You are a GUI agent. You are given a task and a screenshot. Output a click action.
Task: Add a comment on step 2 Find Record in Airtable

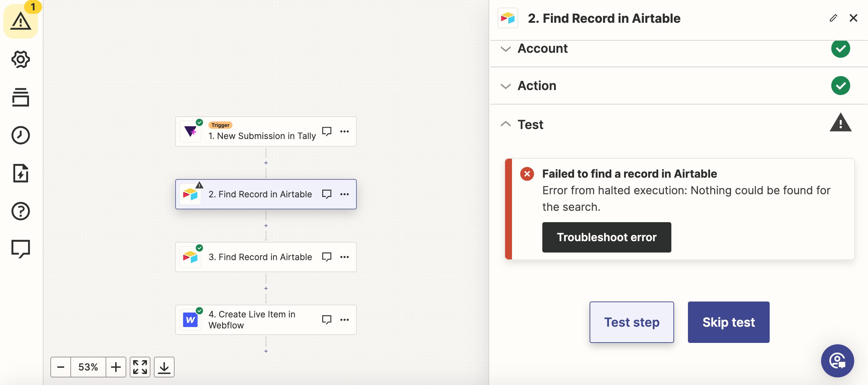click(327, 194)
